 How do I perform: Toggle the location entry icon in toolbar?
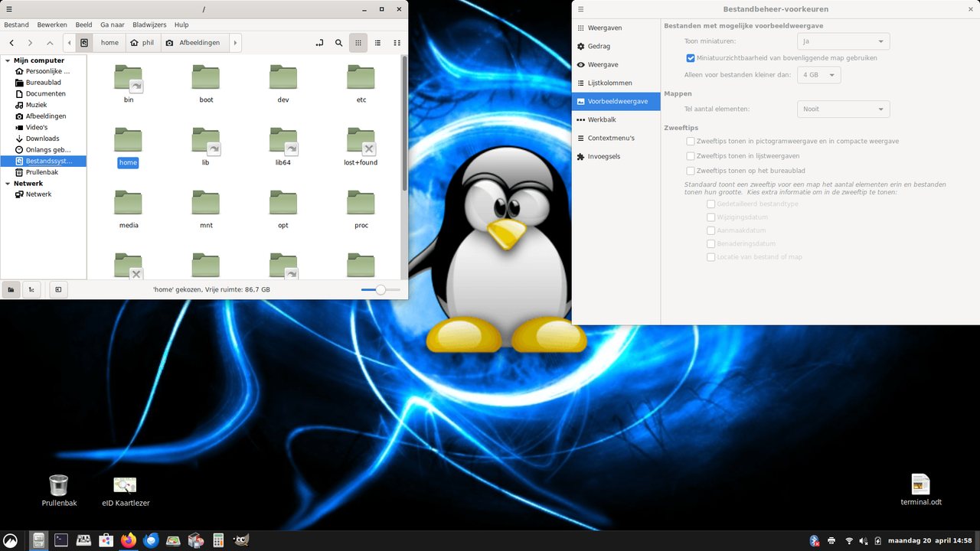(319, 43)
